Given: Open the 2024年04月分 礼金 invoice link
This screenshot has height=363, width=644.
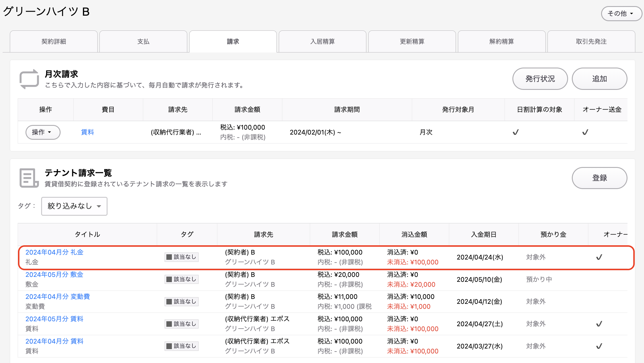Looking at the screenshot, I should (x=54, y=252).
